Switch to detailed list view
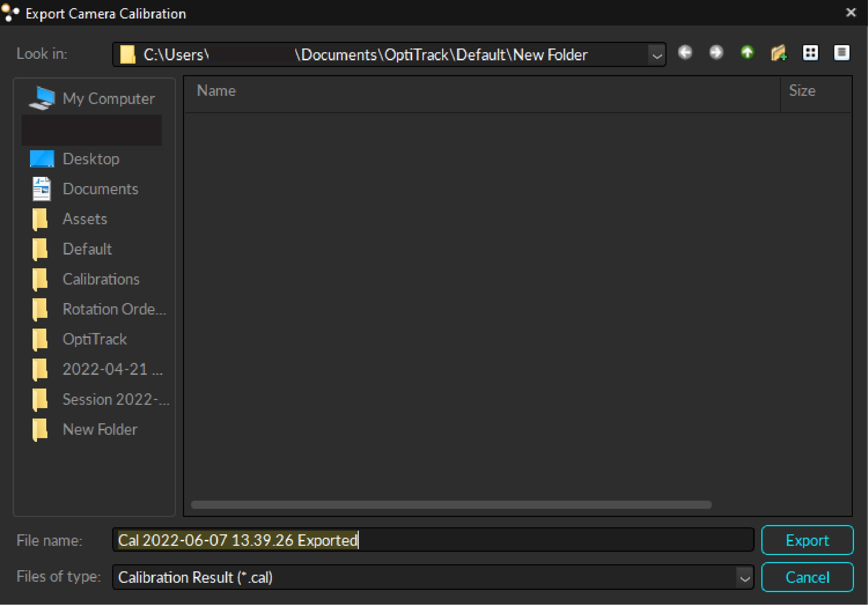This screenshot has height=605, width=868. click(842, 53)
